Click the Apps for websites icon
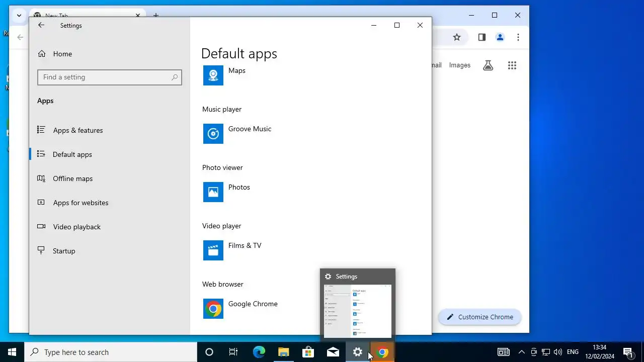 click(41, 202)
